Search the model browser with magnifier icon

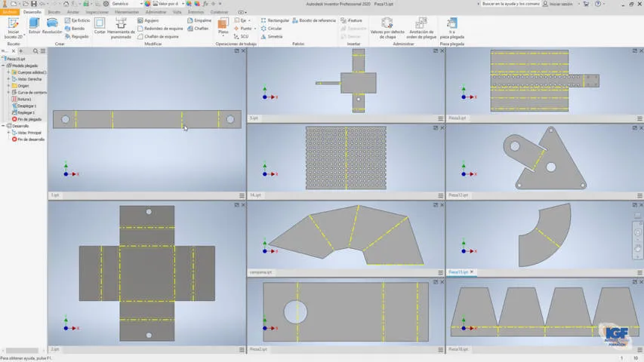[x=35, y=51]
